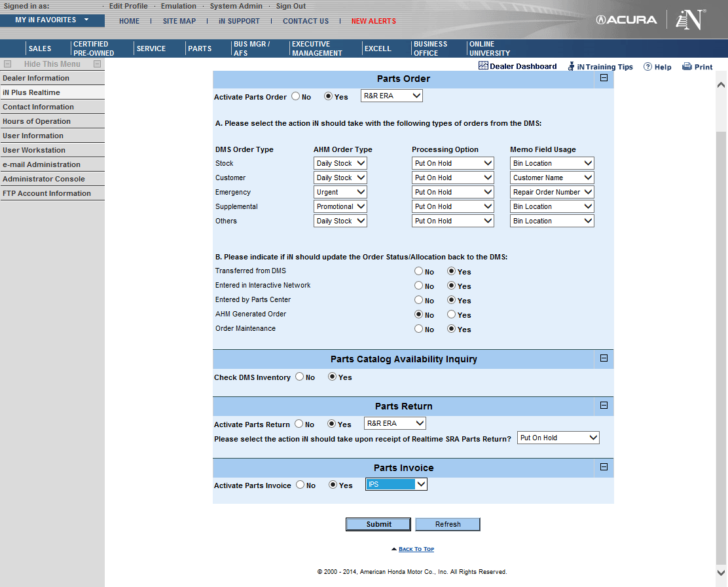The height and width of the screenshot is (587, 728).
Task: Open the ONLINE UNIVERSITY menu
Action: [489, 48]
